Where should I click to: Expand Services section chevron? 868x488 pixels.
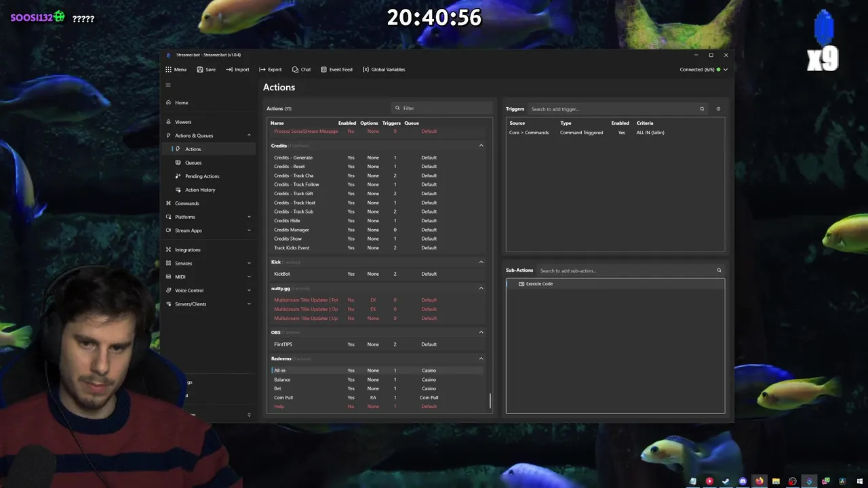coord(249,263)
